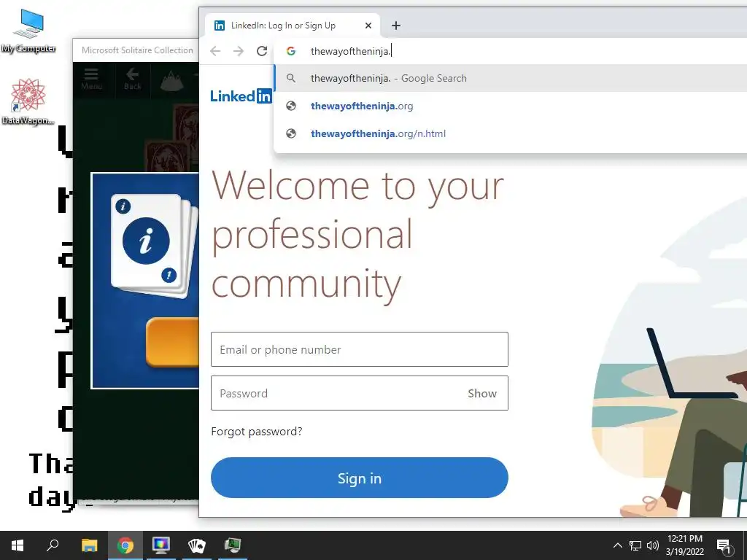Choose the thewayoftheninja.org suggestion
This screenshot has width=747, height=560.
510,106
